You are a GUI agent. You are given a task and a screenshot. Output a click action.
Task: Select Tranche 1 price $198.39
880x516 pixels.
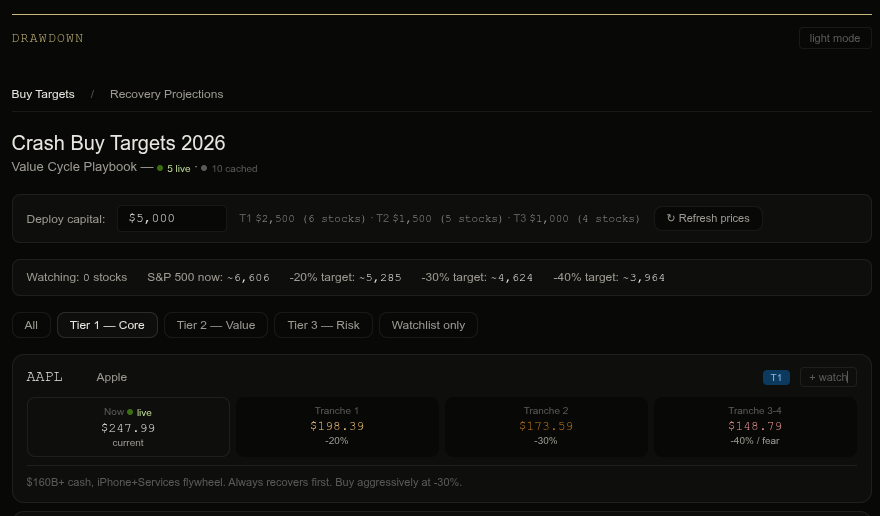tap(337, 426)
